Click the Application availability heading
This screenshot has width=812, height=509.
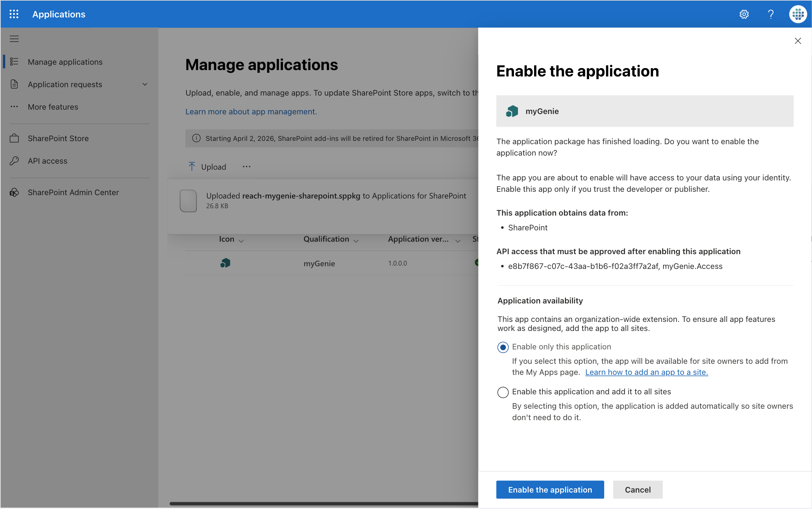[540, 301]
